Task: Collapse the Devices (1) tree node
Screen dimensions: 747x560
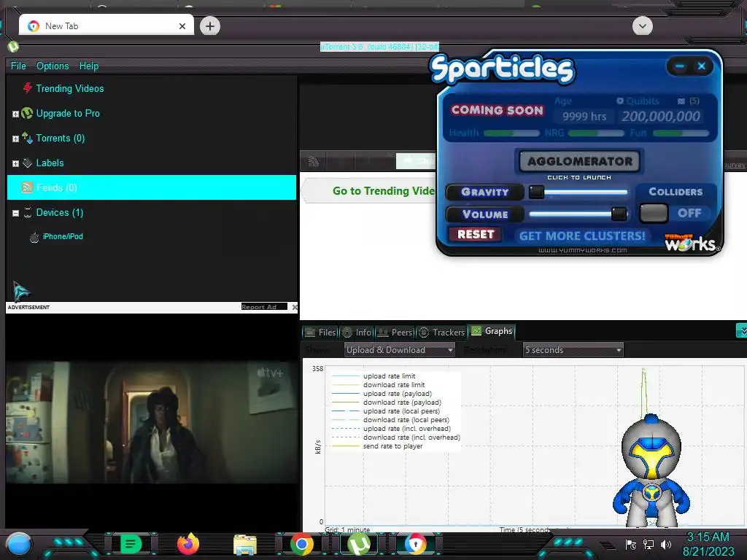Action: (x=15, y=214)
